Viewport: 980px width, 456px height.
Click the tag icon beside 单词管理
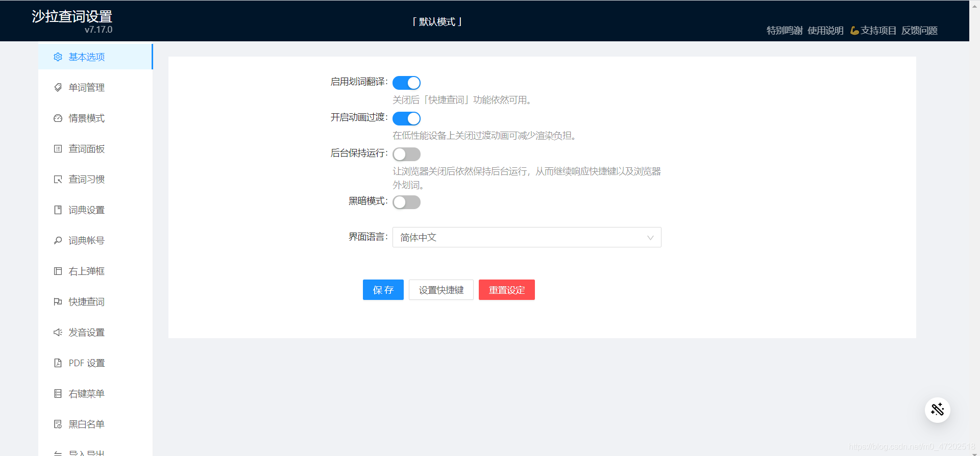click(x=58, y=87)
